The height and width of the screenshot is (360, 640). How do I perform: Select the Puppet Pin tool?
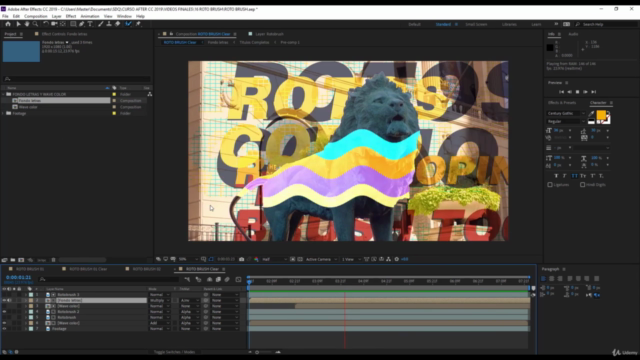pos(138,24)
